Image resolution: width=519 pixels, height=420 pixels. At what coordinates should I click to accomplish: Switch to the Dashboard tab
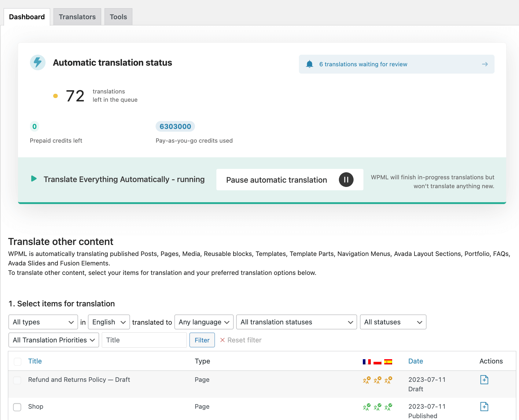(x=27, y=17)
